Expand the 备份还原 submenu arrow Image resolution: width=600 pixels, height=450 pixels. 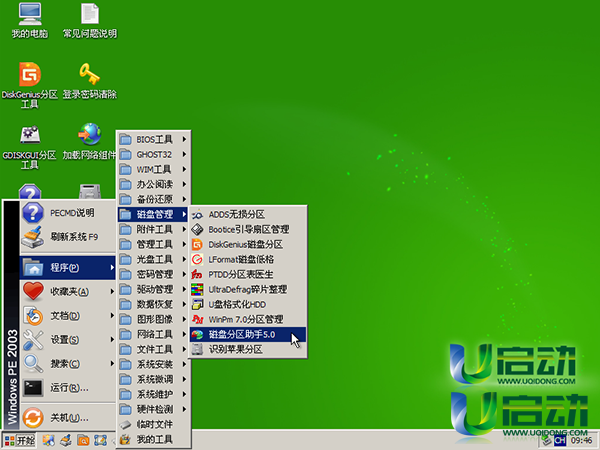point(184,199)
